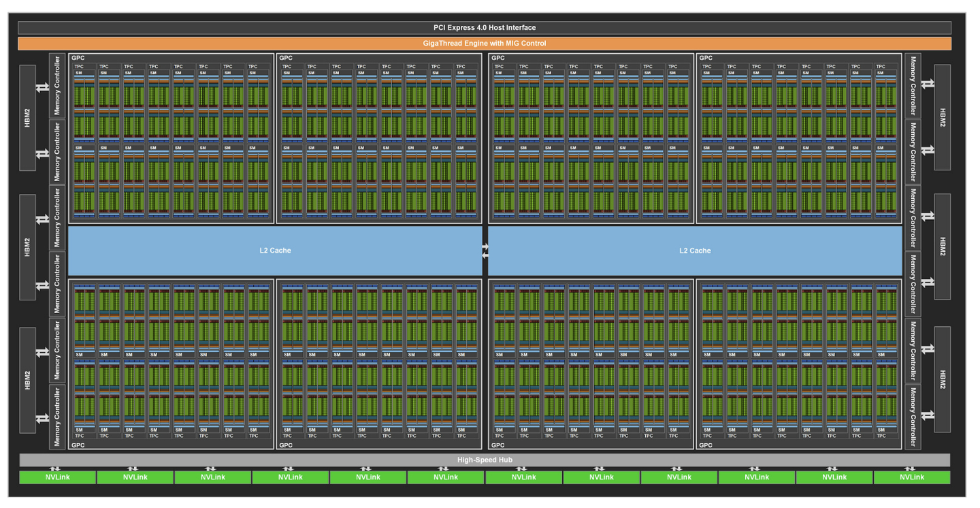Select the gray High-Speed Hub bar
This screenshot has height=508, width=980.
(x=484, y=460)
